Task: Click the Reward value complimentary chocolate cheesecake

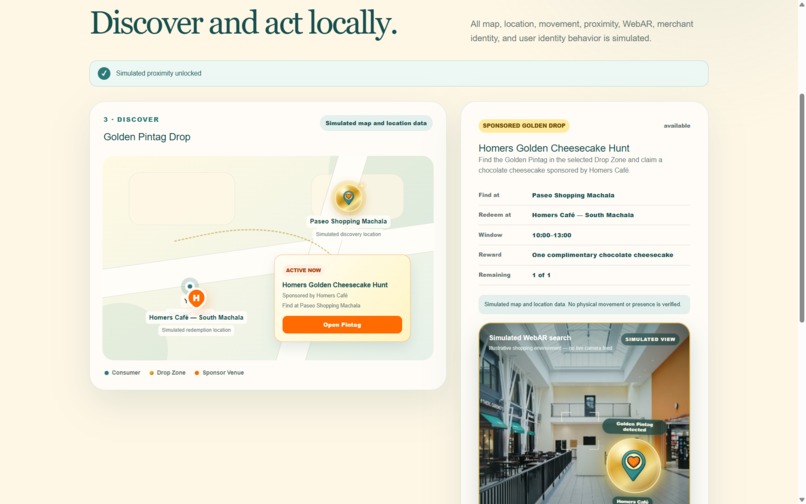Action: tap(602, 255)
